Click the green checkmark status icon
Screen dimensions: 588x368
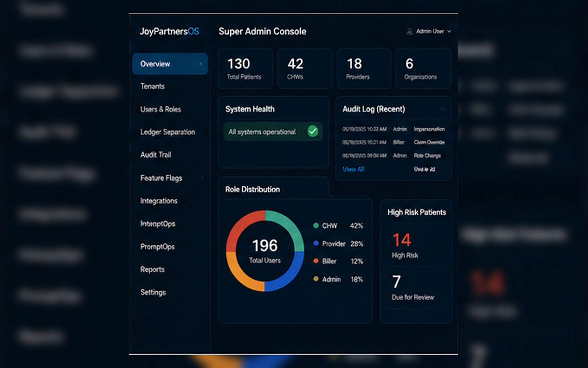(x=313, y=131)
